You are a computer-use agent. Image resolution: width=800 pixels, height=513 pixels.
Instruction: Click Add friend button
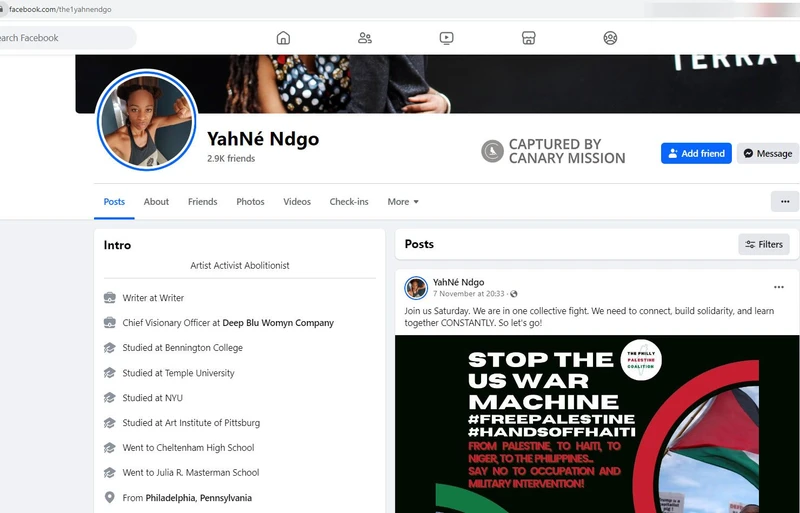click(696, 153)
